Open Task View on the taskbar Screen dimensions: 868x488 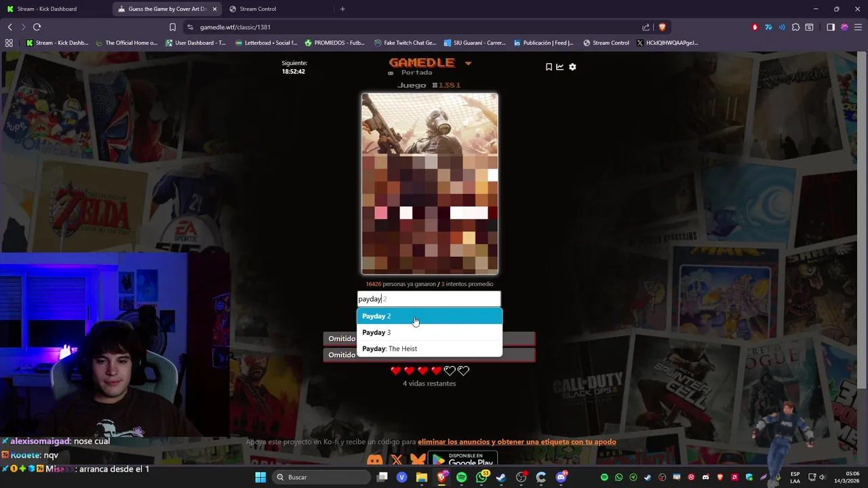click(x=382, y=477)
